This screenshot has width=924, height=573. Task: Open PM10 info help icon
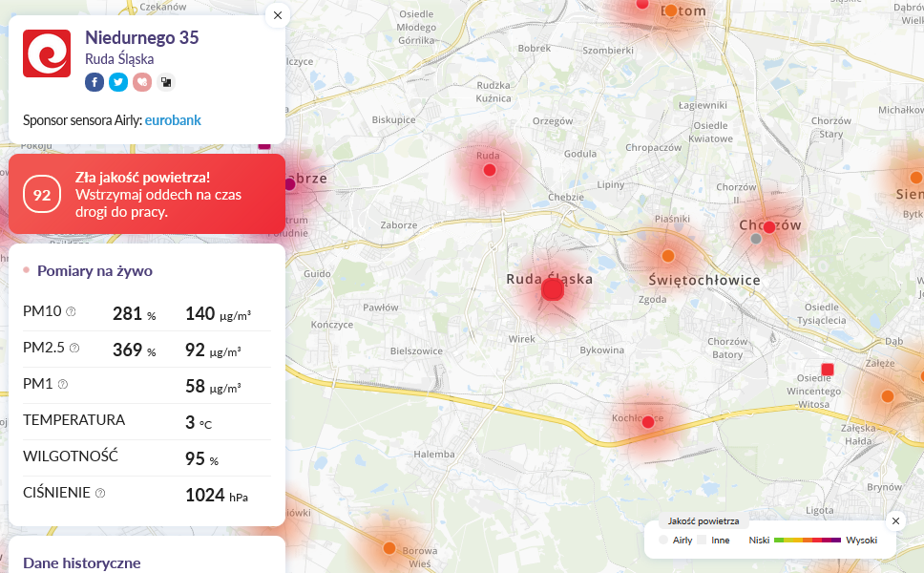[71, 312]
